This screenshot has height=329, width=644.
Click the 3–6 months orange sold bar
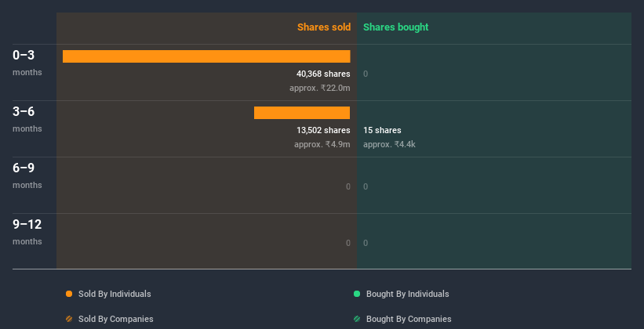click(302, 113)
